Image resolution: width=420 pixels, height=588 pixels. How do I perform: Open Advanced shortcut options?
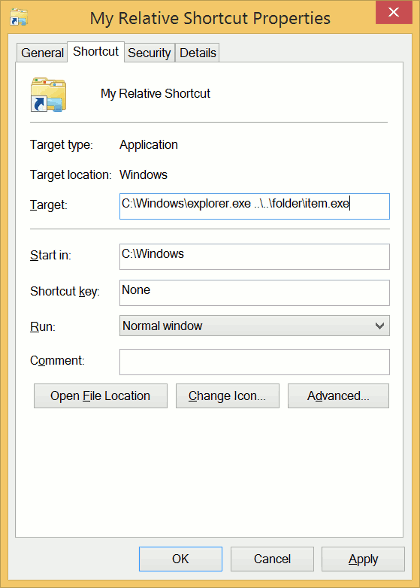tap(338, 396)
